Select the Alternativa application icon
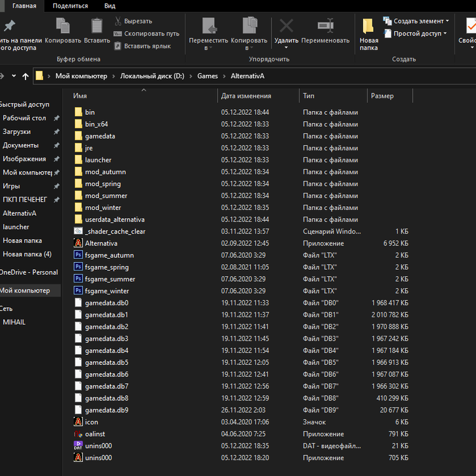This screenshot has height=476, width=476. 79,243
